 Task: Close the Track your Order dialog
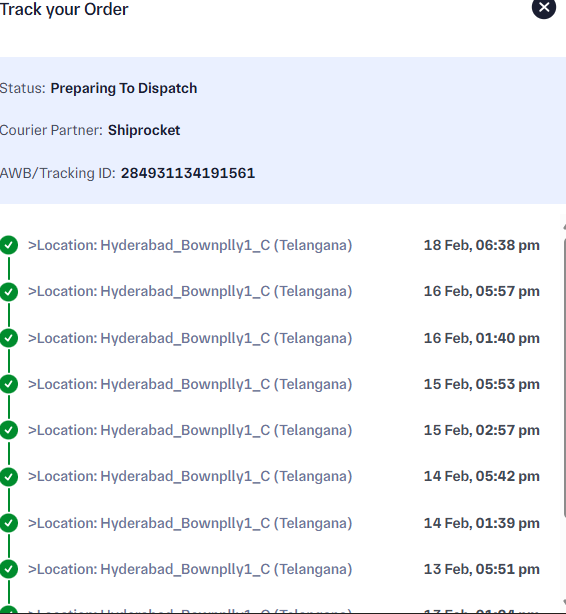coord(544,7)
